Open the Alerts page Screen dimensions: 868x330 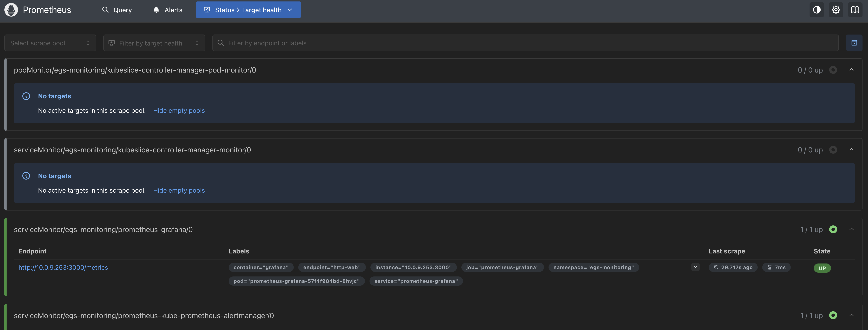point(168,10)
